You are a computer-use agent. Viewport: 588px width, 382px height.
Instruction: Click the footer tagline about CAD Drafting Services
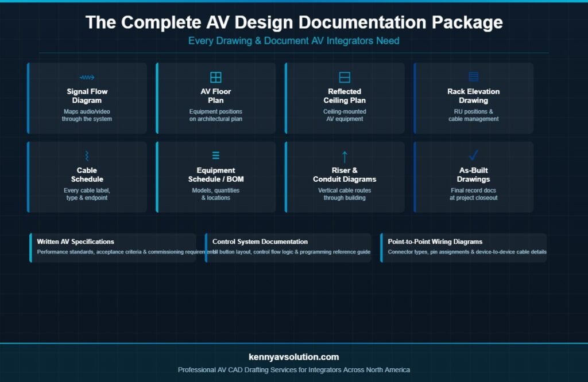(293, 370)
